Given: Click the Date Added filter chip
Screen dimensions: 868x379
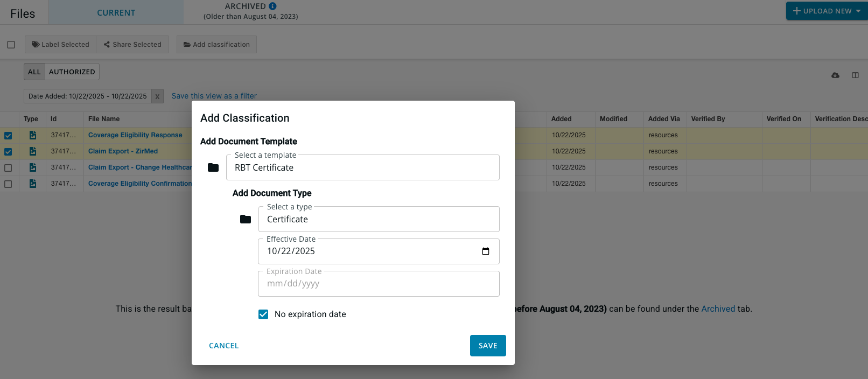Looking at the screenshot, I should coord(88,96).
